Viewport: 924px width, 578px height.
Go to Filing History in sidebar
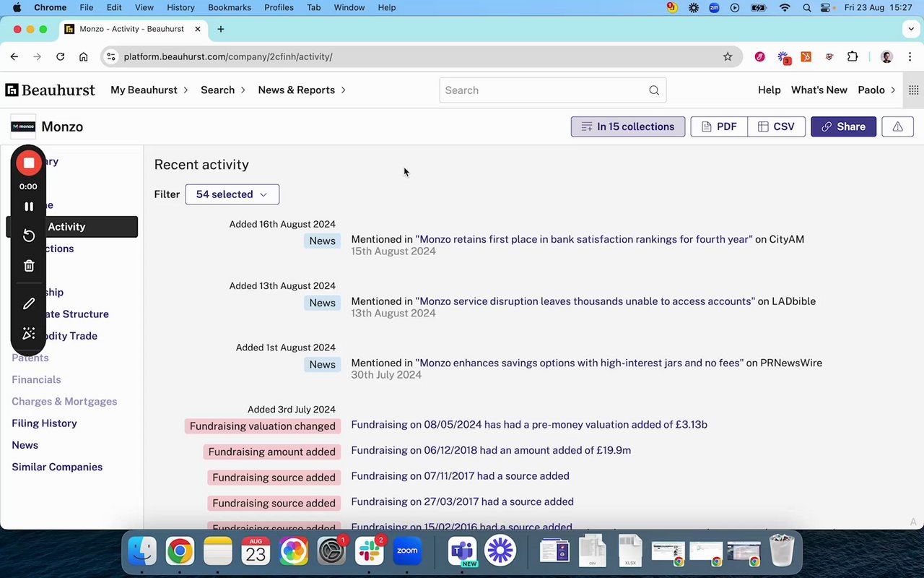[x=44, y=423]
